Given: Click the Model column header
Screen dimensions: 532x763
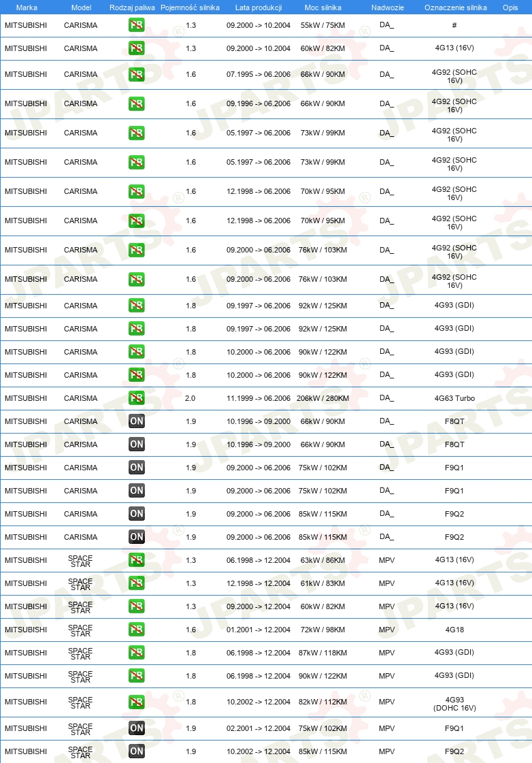Looking at the screenshot, I should pyautogui.click(x=81, y=7).
